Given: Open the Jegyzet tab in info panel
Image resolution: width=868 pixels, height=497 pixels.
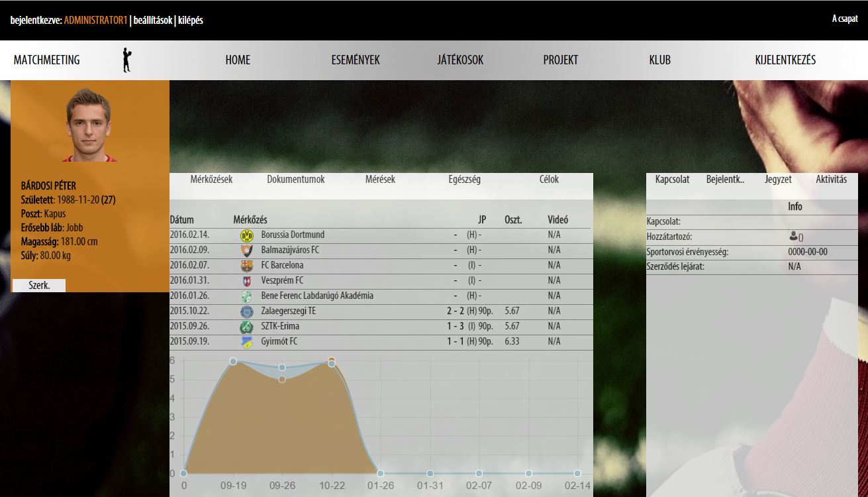Looking at the screenshot, I should pyautogui.click(x=778, y=180).
